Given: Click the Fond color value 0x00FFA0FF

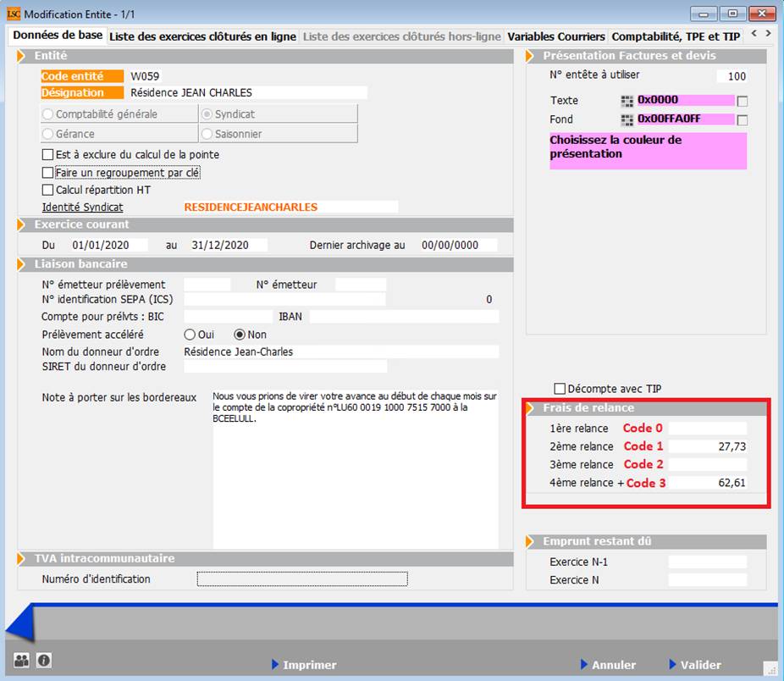Looking at the screenshot, I should (x=686, y=119).
